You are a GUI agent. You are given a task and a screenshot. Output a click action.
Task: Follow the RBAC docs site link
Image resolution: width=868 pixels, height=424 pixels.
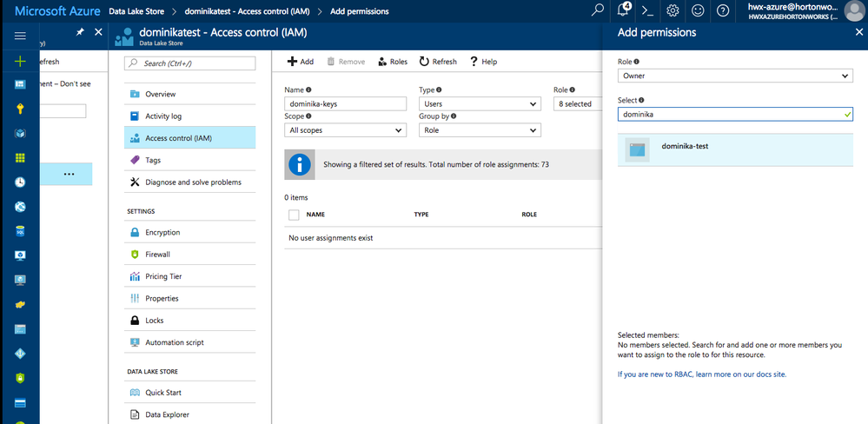pyautogui.click(x=702, y=374)
